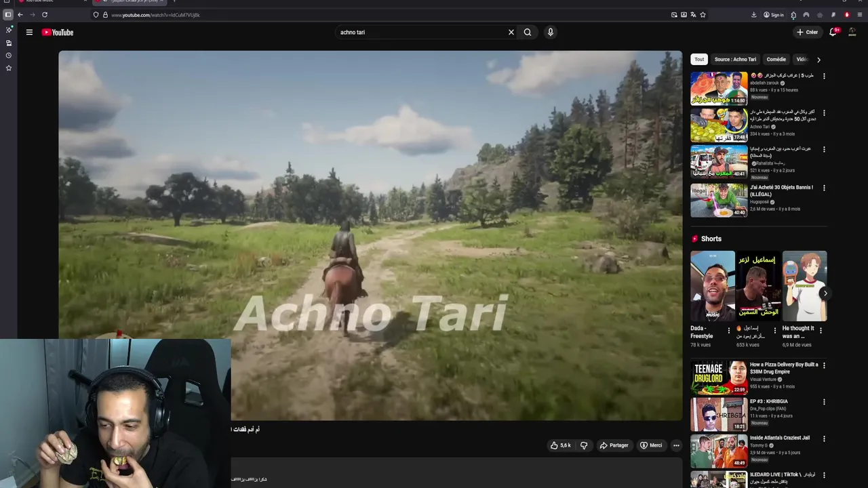Run search with the magnifier button
Viewport: 868px width, 488px height.
(528, 32)
